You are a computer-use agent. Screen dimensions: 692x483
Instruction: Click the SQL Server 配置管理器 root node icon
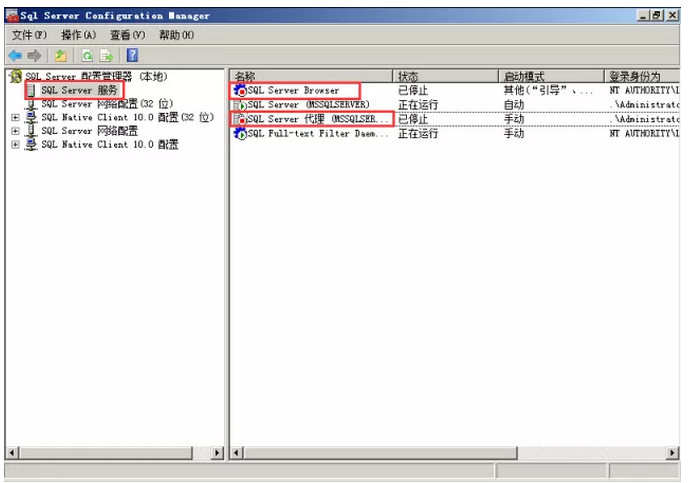[15, 76]
